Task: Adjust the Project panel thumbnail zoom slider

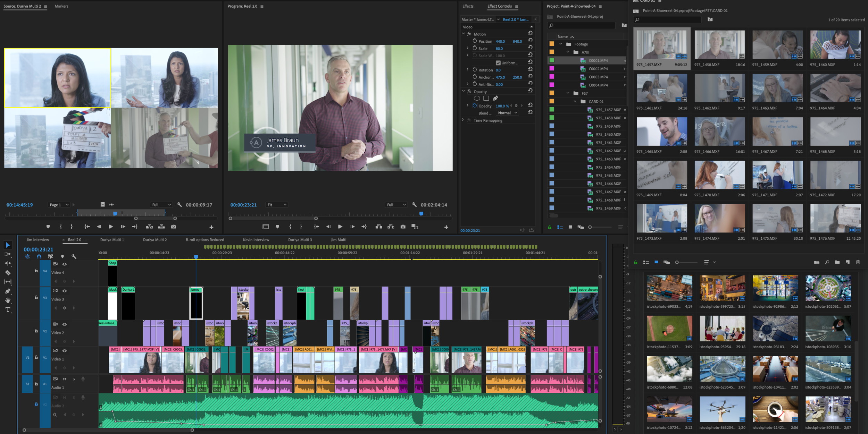Action: [x=600, y=227]
